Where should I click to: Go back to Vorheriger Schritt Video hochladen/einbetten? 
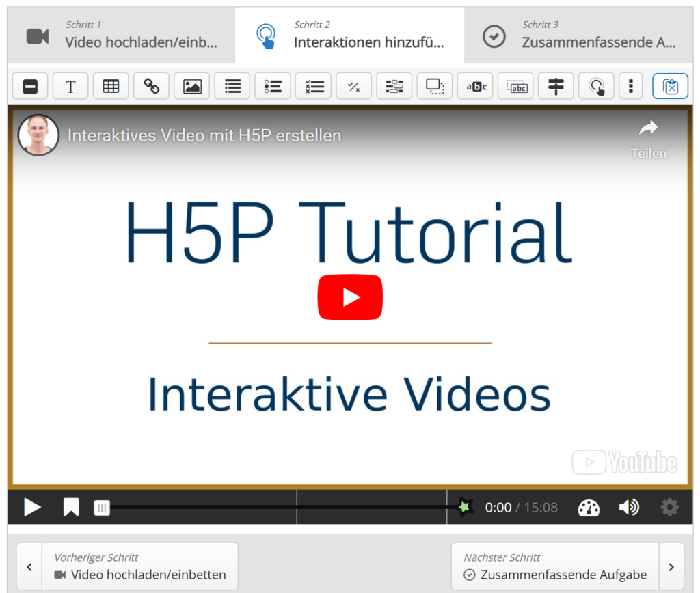click(x=127, y=566)
